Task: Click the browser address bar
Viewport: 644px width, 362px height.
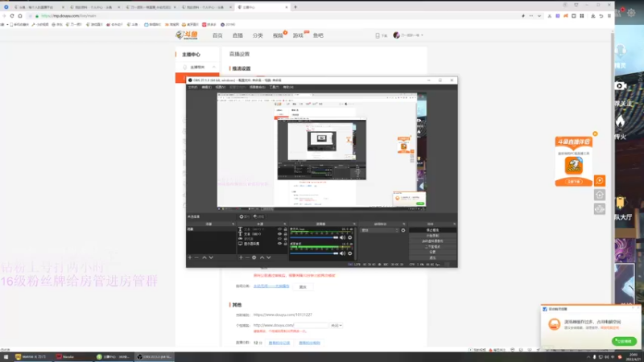Action: [x=271, y=15]
